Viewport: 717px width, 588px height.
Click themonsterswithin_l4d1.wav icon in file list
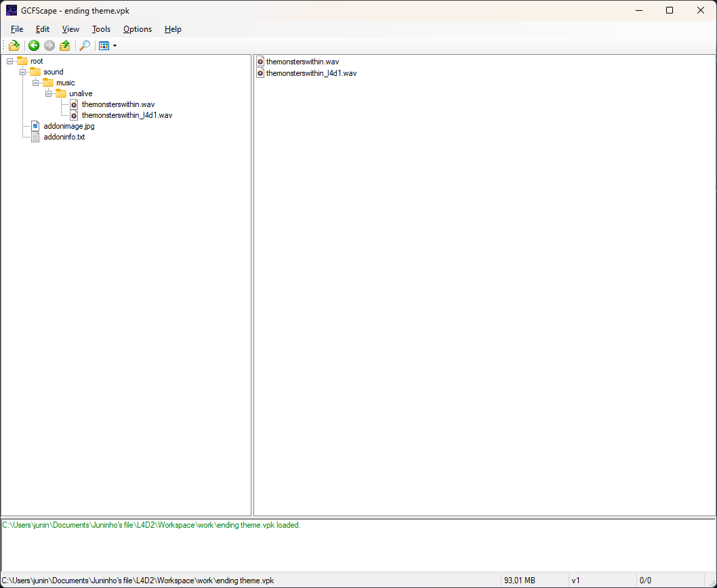[x=260, y=72]
